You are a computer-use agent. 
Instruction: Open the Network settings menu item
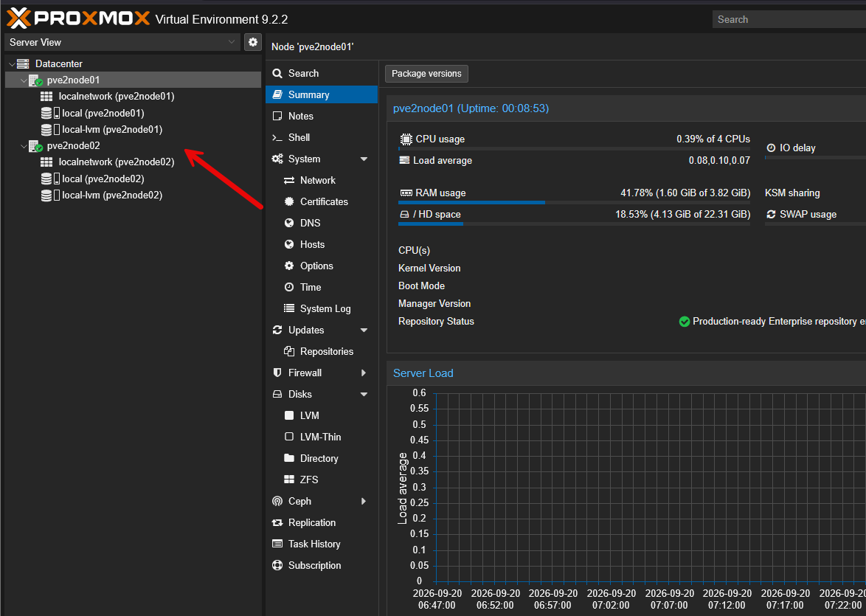pos(322,180)
